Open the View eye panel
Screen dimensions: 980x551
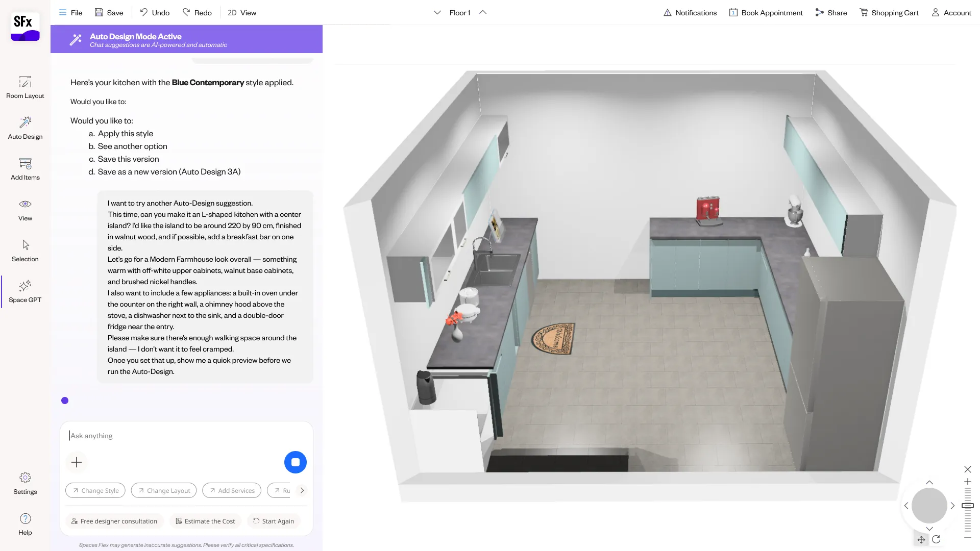[x=25, y=210]
